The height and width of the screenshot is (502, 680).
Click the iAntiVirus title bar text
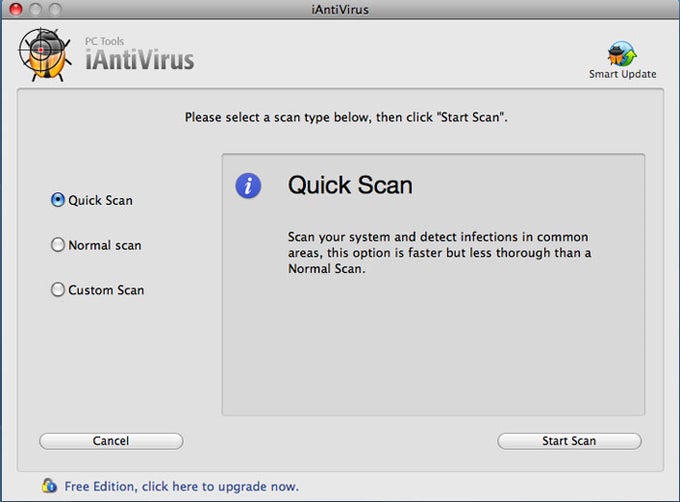click(x=340, y=10)
